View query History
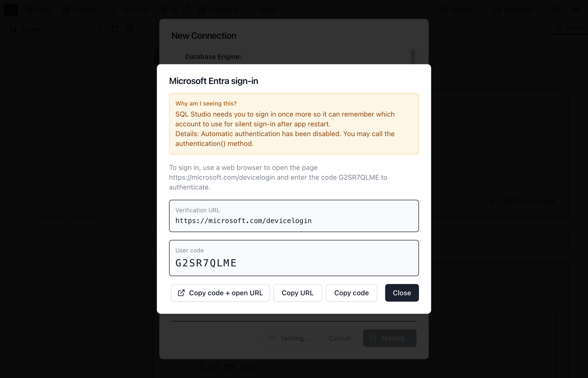Image resolution: width=588 pixels, height=378 pixels. click(x=457, y=10)
